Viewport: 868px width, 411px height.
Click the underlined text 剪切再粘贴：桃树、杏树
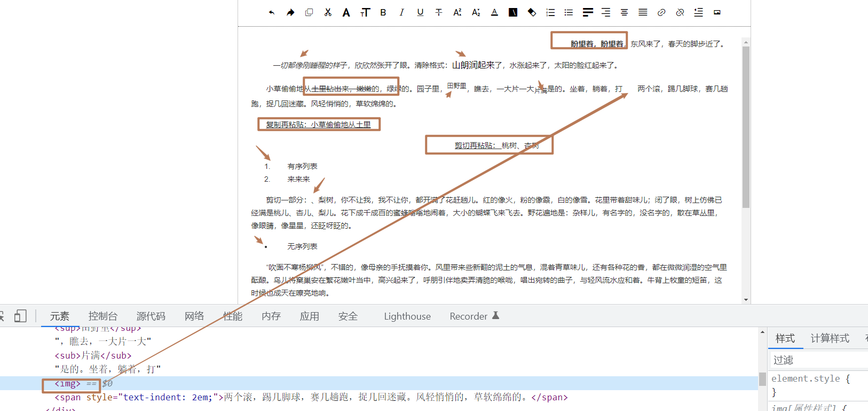[496, 145]
